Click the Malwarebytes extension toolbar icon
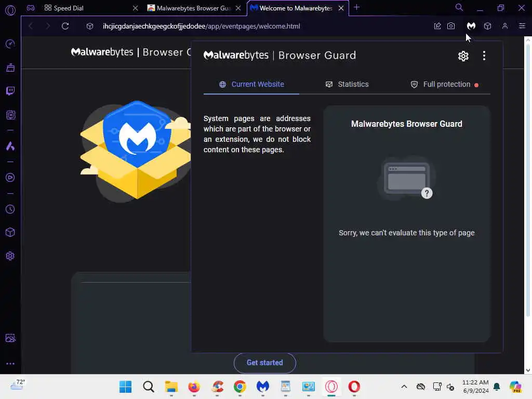532x399 pixels. click(471, 26)
